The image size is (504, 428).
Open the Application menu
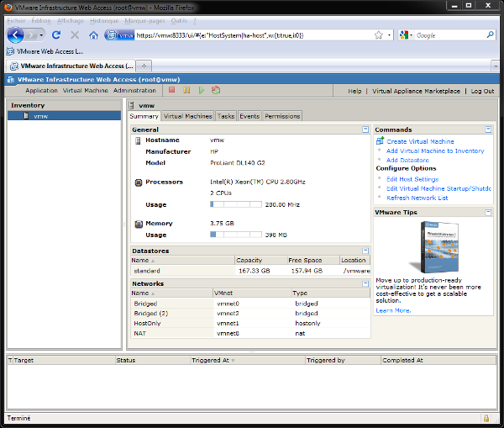(x=41, y=91)
